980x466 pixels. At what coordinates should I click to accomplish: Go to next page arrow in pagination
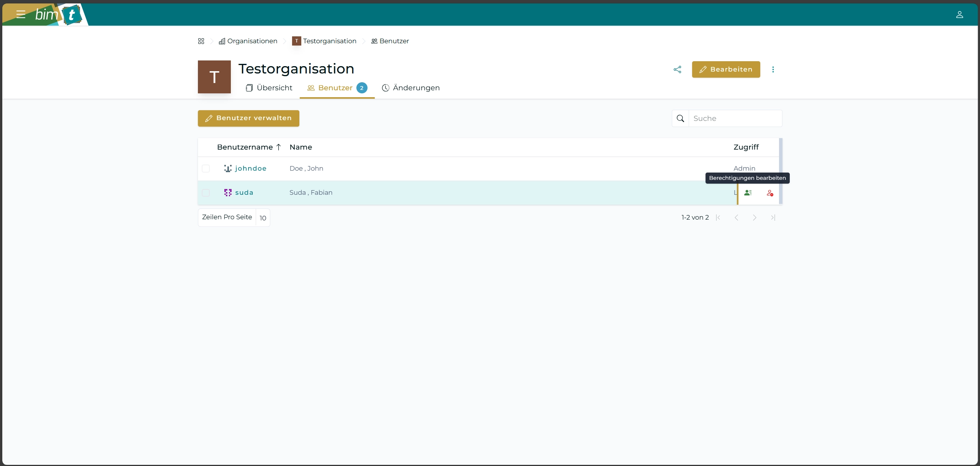754,217
